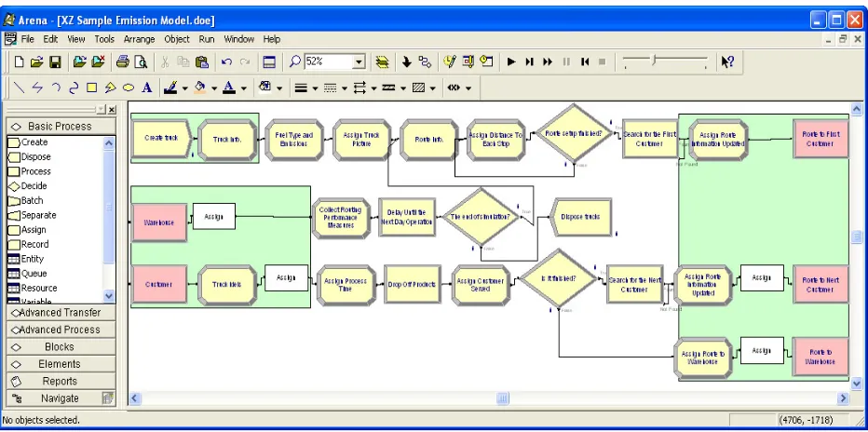Start the simulation run

[511, 62]
